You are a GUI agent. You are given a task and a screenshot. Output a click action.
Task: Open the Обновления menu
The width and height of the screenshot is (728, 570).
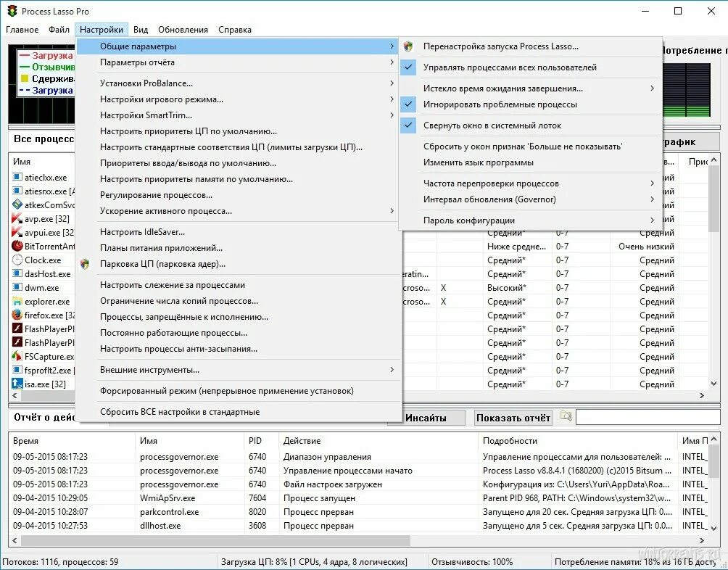click(183, 30)
